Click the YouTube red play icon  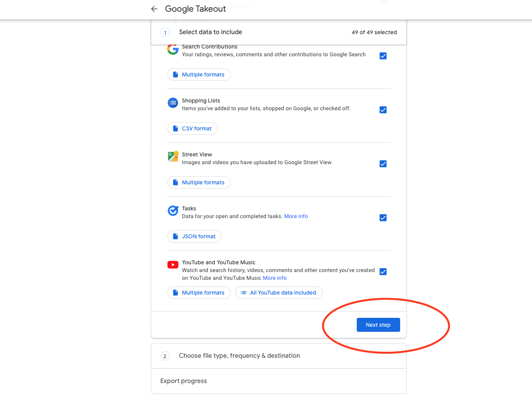[173, 265]
